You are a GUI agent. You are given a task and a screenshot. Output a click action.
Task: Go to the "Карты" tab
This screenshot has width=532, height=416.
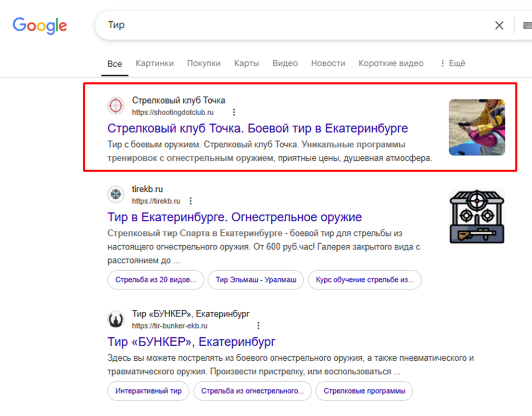tap(247, 64)
